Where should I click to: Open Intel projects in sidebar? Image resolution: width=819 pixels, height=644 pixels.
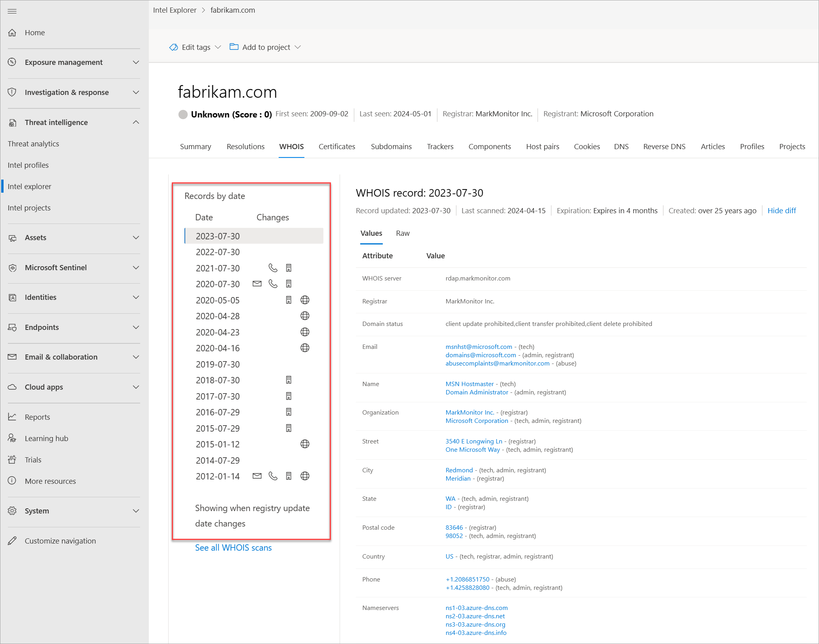pos(29,208)
